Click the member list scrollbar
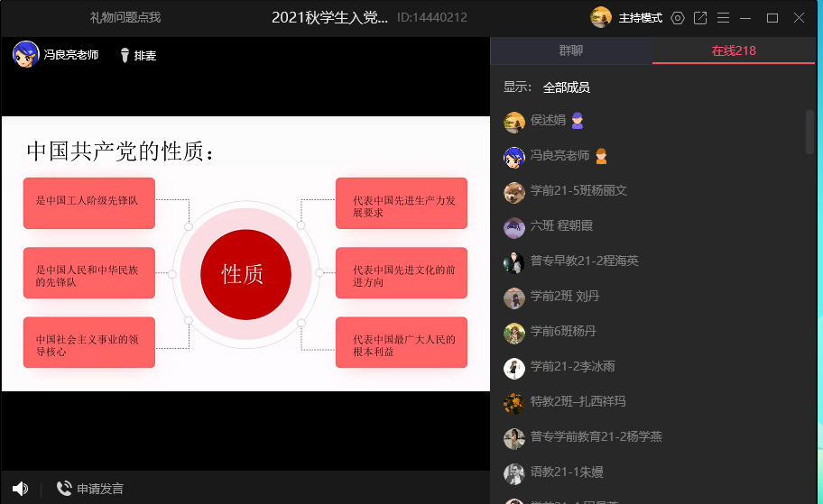The width and height of the screenshot is (823, 504). point(809,133)
